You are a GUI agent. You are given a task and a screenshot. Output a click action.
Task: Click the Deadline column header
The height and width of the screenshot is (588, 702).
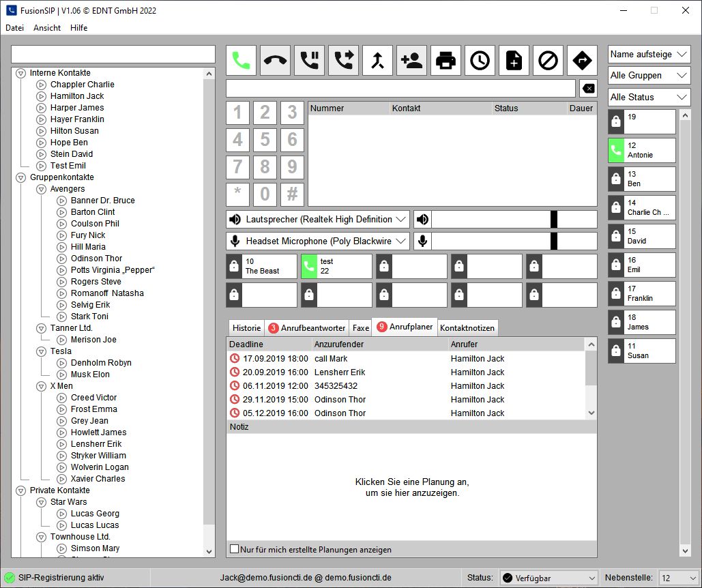click(269, 344)
